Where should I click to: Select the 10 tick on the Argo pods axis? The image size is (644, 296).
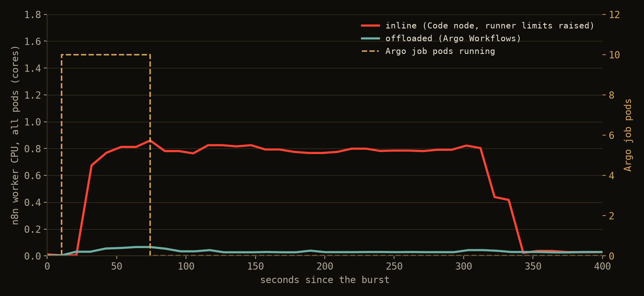click(614, 55)
